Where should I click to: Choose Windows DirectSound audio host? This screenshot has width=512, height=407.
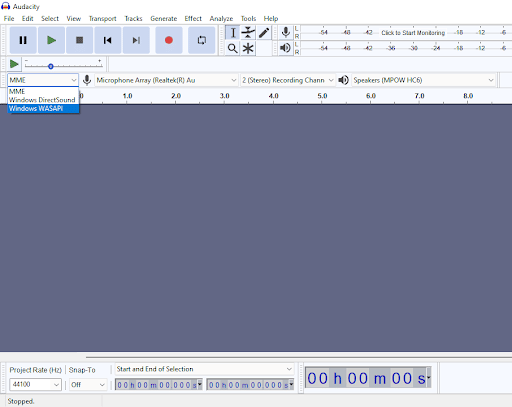[x=43, y=100]
